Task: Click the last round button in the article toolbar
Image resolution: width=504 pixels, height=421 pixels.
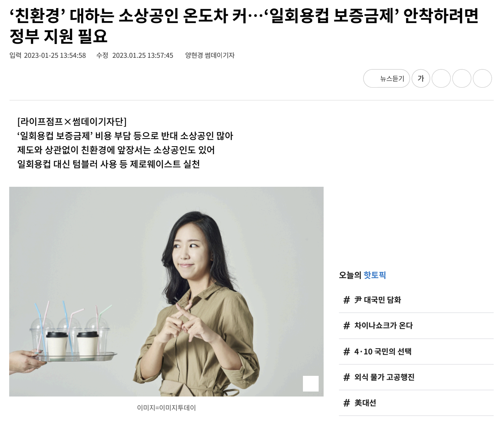Action: 482,78
